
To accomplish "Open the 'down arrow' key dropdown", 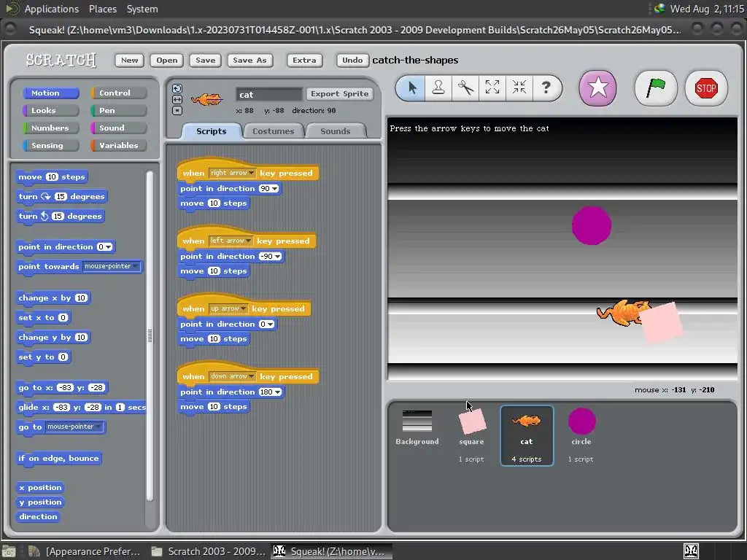I will pyautogui.click(x=232, y=377).
